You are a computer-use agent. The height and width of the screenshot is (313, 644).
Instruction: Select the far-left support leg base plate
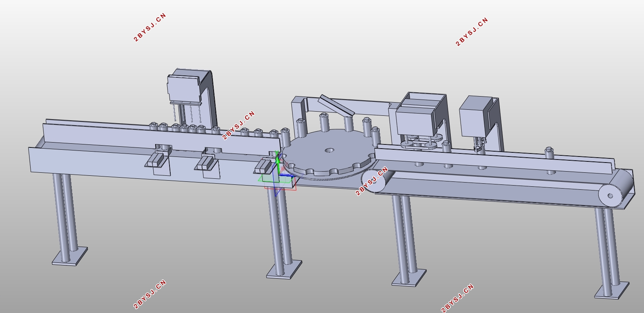click(x=70, y=257)
